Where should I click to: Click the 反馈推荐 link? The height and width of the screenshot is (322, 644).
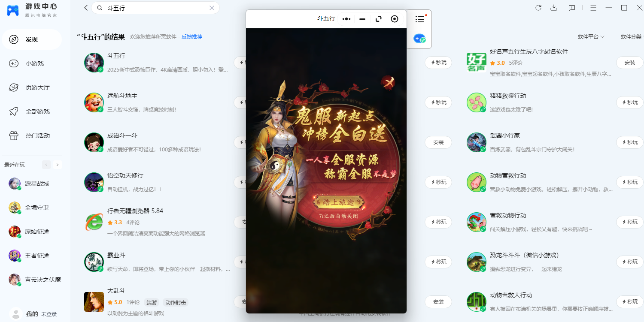(191, 37)
